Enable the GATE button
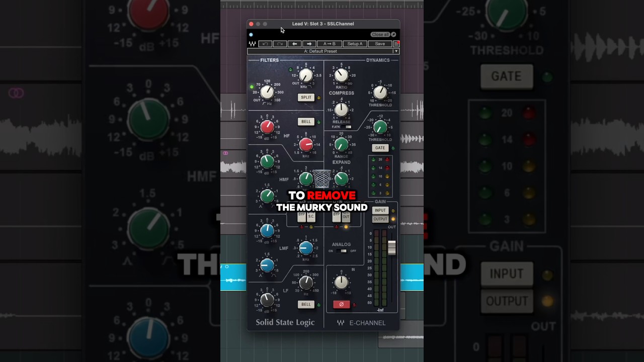644x362 pixels. click(x=380, y=148)
